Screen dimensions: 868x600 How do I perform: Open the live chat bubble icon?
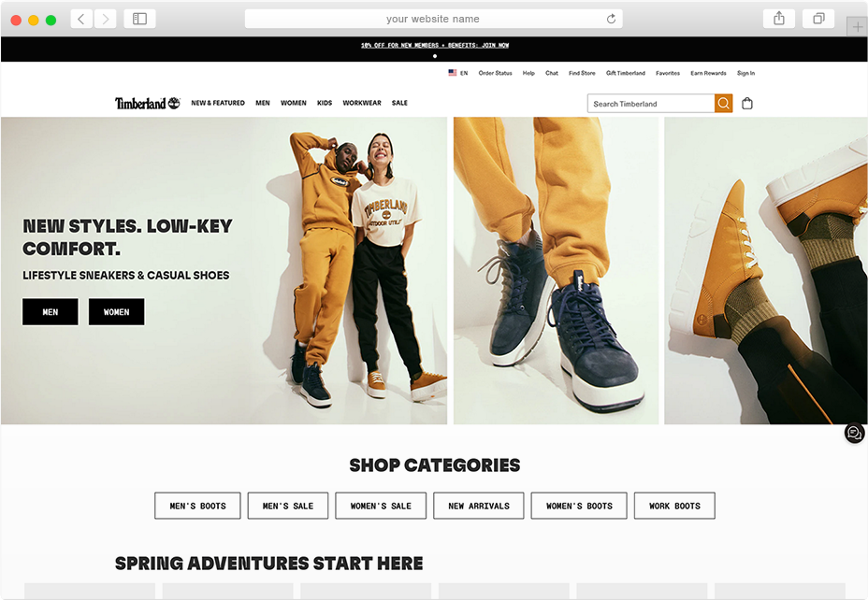pyautogui.click(x=853, y=434)
